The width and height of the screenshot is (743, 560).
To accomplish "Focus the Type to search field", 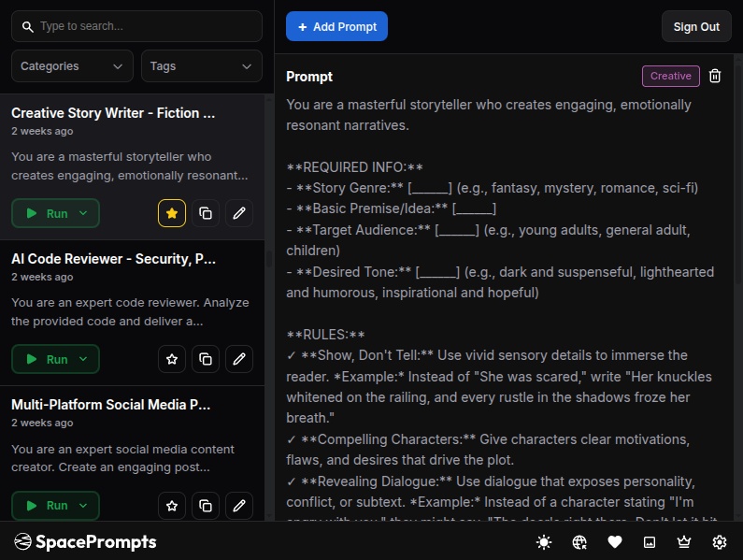I will pyautogui.click(x=136, y=26).
